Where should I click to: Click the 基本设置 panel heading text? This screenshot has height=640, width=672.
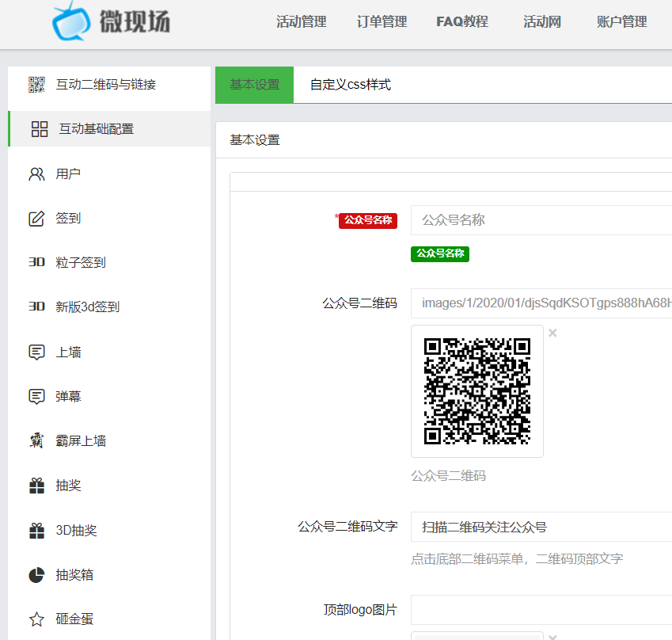click(255, 140)
